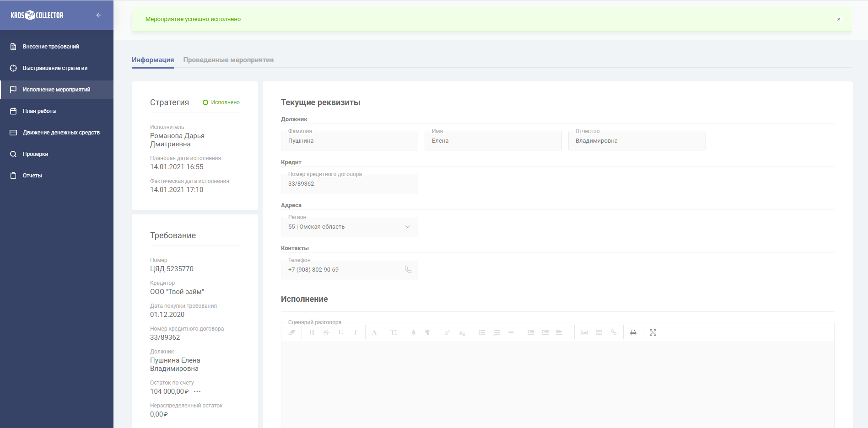The image size is (868, 428).
Task: Click the phone call icon in Телефон field
Action: coord(408,270)
